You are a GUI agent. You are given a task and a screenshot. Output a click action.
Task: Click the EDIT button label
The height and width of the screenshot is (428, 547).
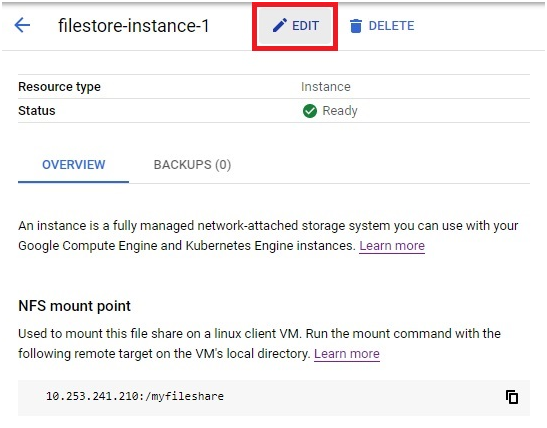pos(305,26)
